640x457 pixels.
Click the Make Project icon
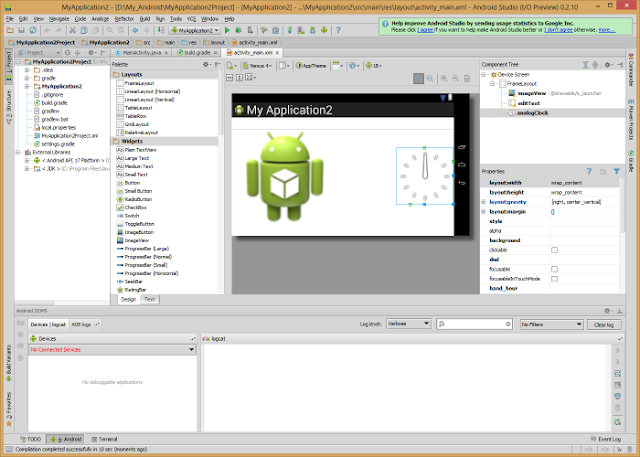pos(161,30)
